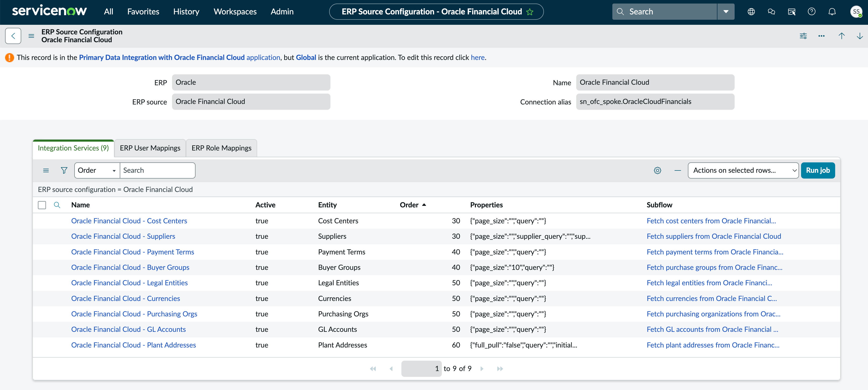Click the Global application link
Image resolution: width=868 pixels, height=390 pixels.
(306, 57)
